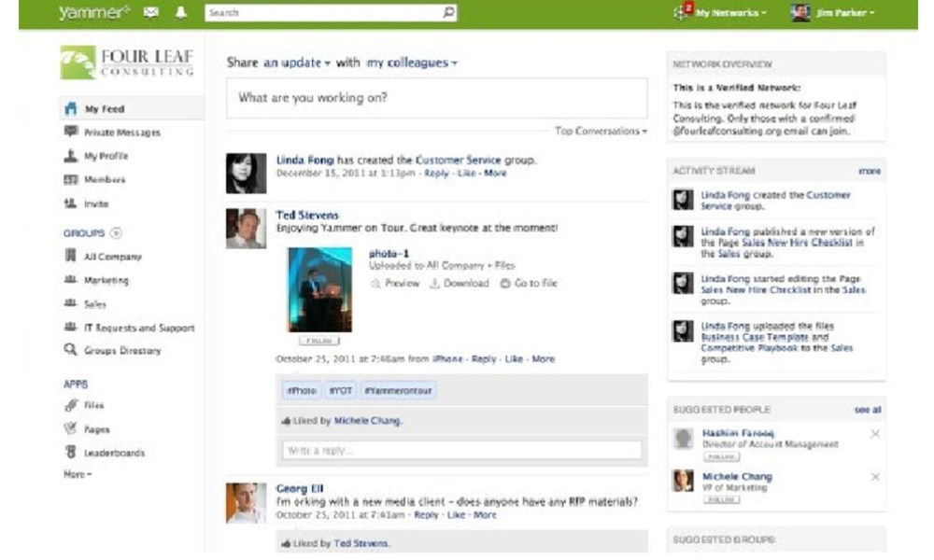Open the Business Case Template file link
Viewport: 934px width, 560px height.
[x=755, y=337]
